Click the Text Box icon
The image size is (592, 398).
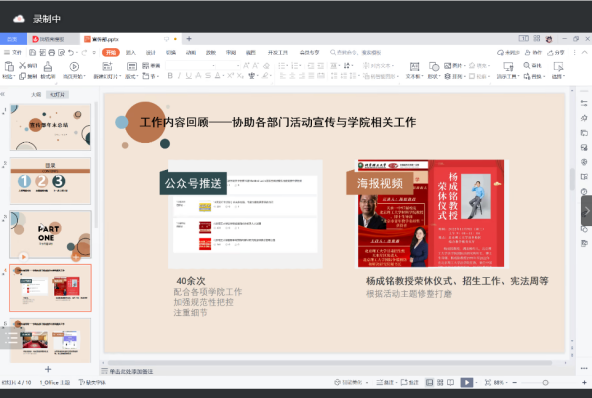[x=415, y=66]
